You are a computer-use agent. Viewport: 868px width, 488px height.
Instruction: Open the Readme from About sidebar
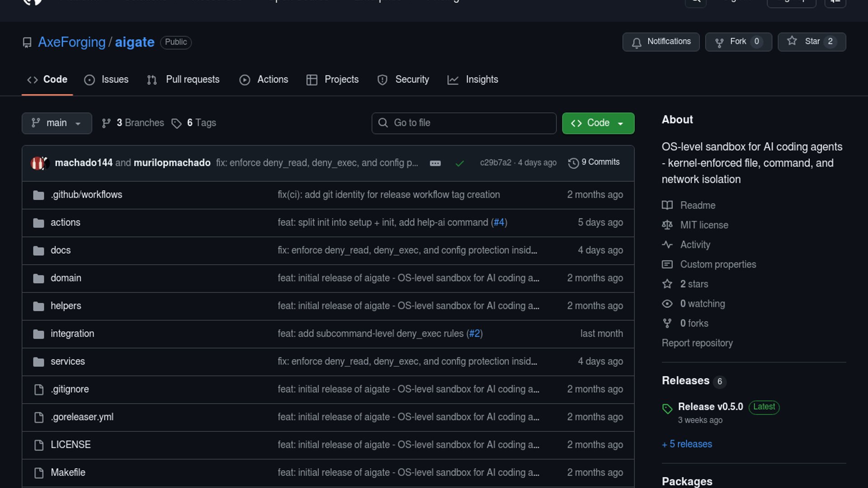pos(698,205)
